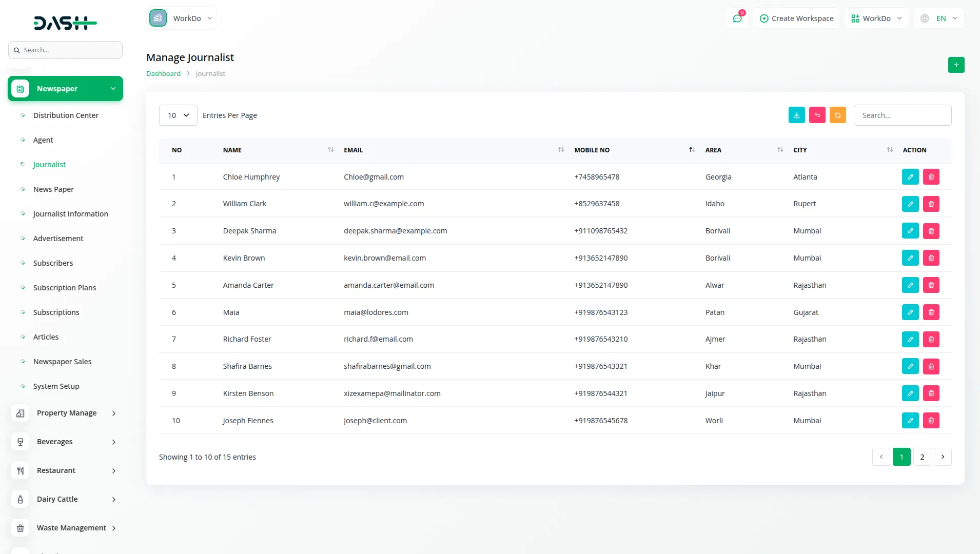Click the DASH logo
The image size is (980, 554).
pos(65,23)
